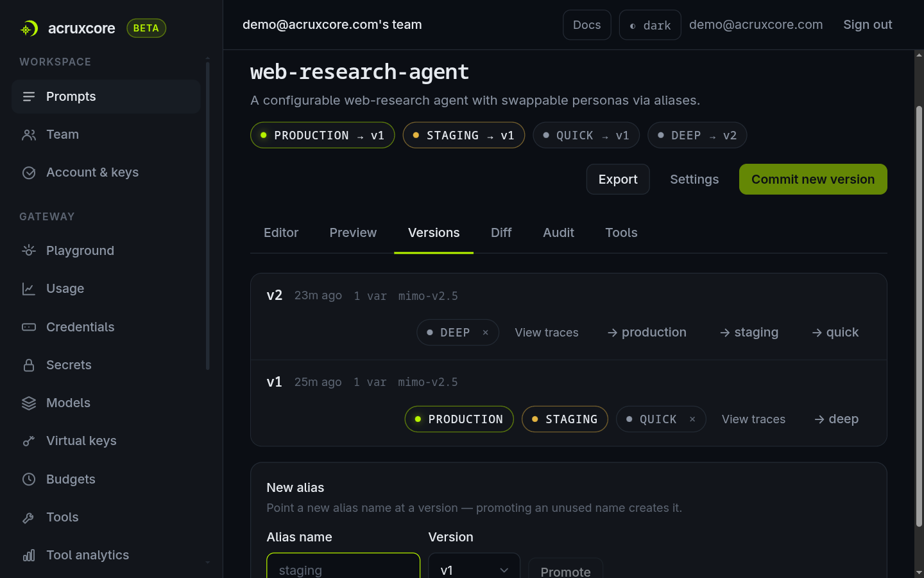
Task: Toggle the dark theme switch
Action: [650, 25]
